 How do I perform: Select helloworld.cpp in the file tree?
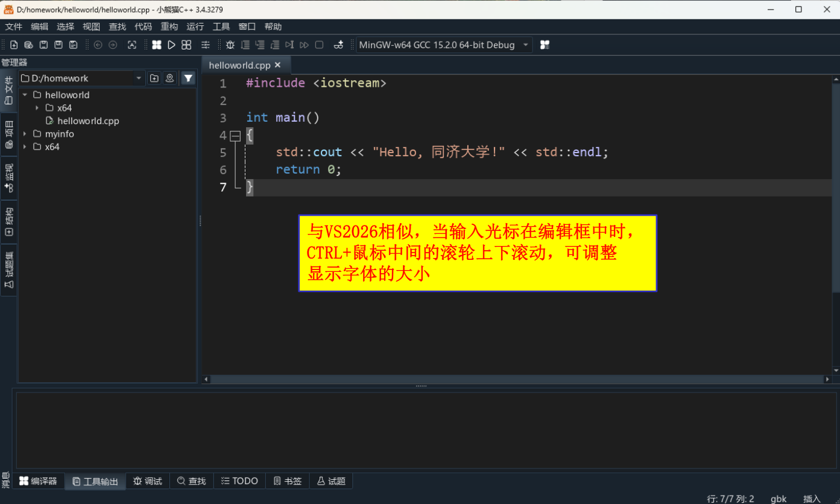click(88, 121)
